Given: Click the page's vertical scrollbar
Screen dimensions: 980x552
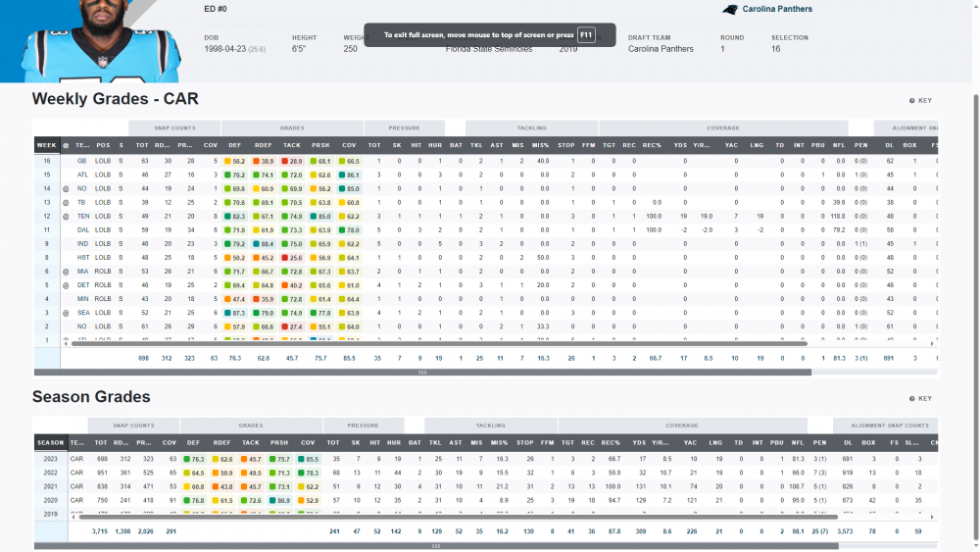Looking at the screenshot, I should (x=975, y=245).
